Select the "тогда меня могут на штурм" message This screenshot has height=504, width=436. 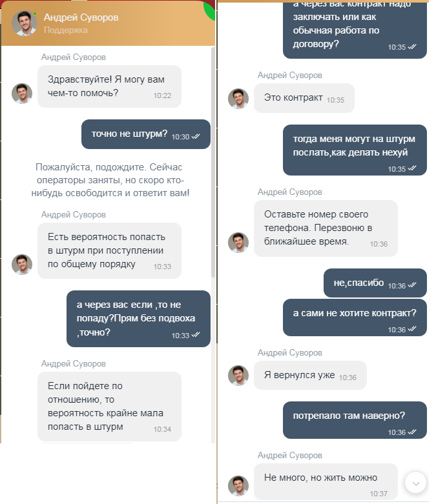[355, 150]
